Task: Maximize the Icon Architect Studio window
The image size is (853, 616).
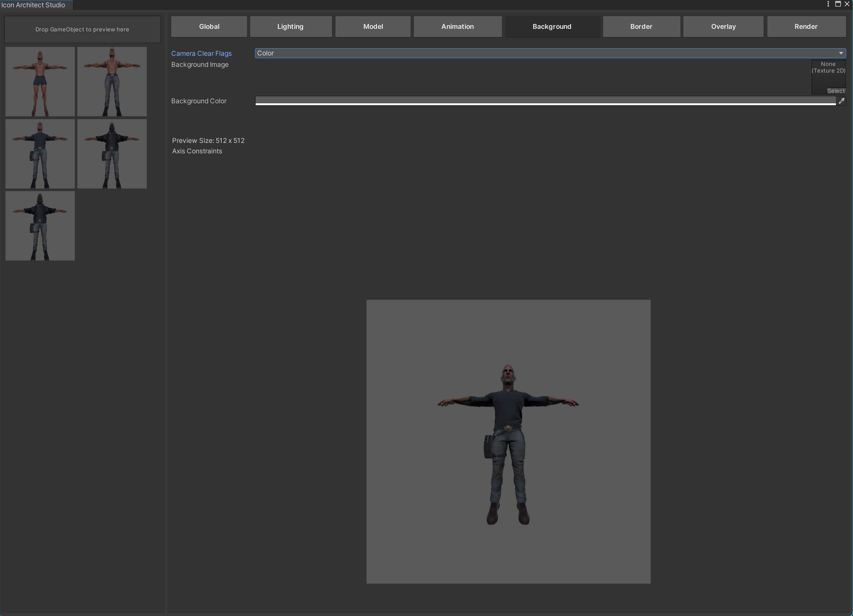Action: [x=837, y=4]
